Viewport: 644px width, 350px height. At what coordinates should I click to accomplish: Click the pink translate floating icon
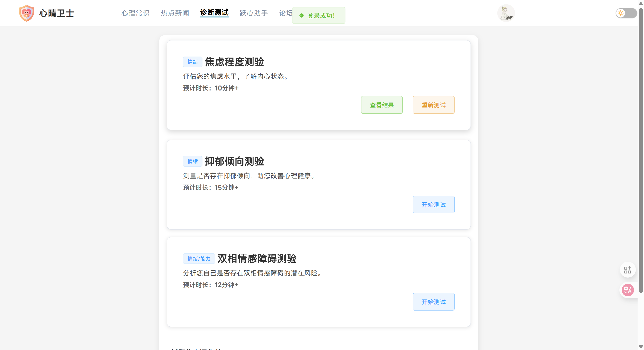[x=627, y=290]
